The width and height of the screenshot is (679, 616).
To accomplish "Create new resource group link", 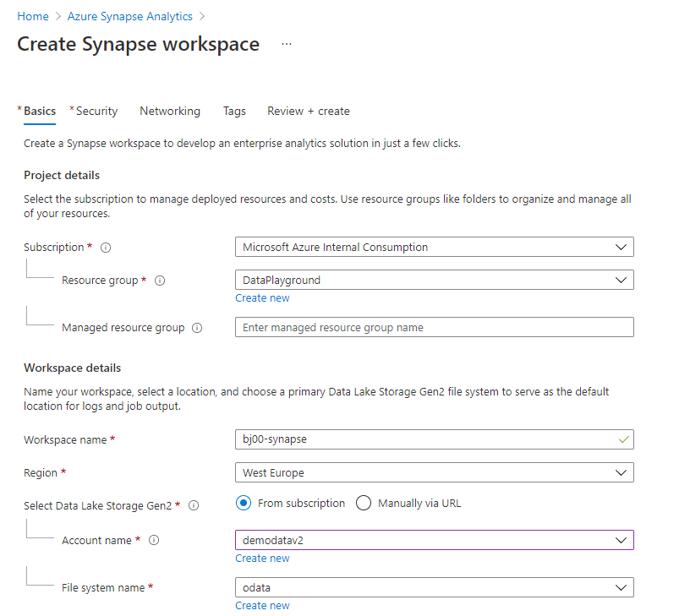I will coord(262,298).
